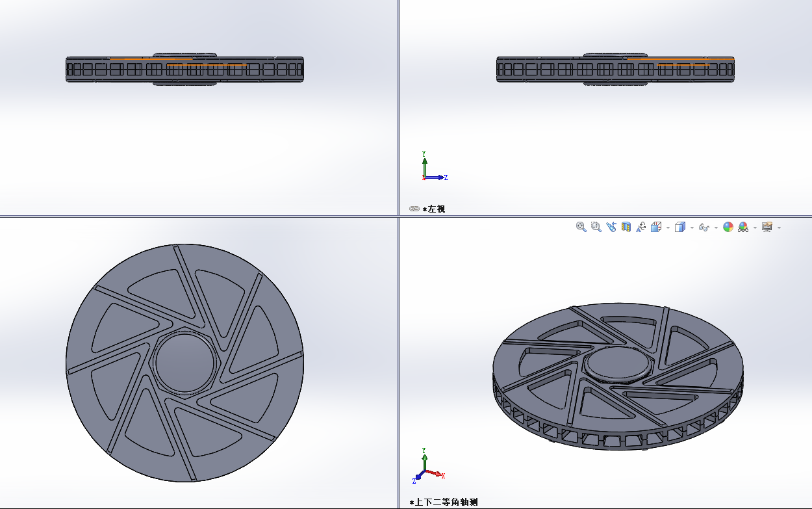Expand the Apply Scene dropdown arrow
Viewport: 812px width, 509px height.
pos(755,228)
